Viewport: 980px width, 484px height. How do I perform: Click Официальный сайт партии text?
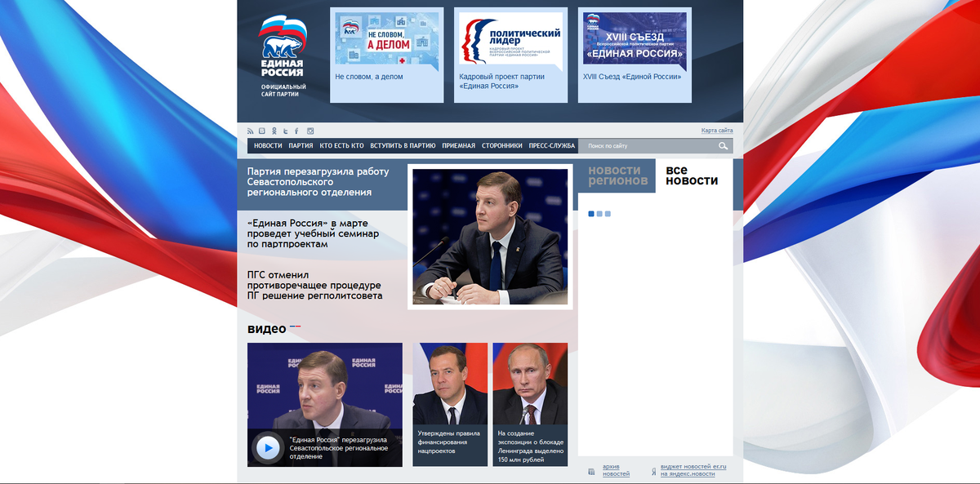click(283, 91)
